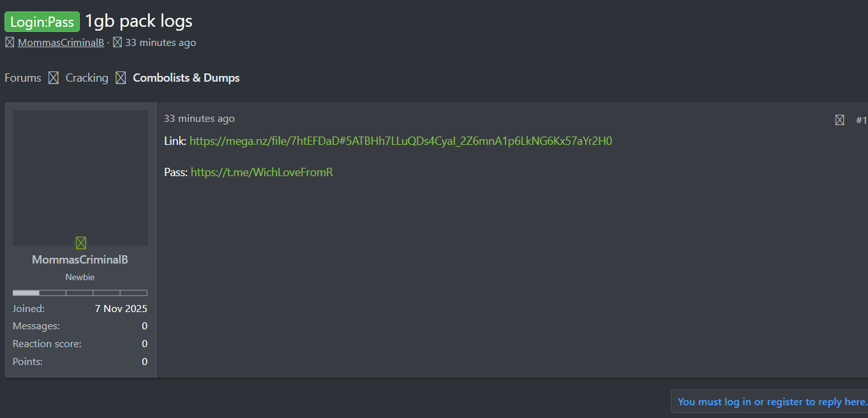
Task: Open the MommasCriminalB link under the thread title
Action: [61, 43]
